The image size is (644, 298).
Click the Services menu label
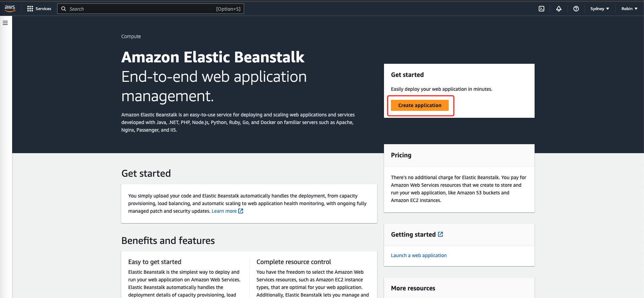43,9
